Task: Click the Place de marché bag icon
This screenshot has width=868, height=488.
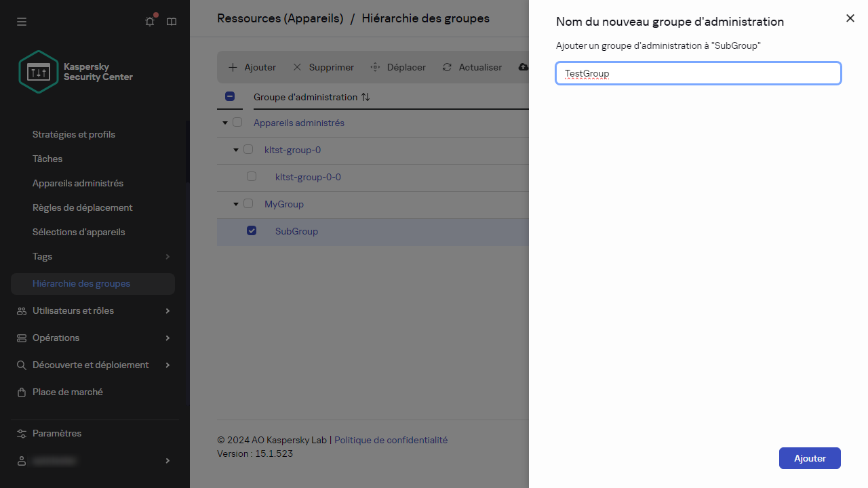Action: click(22, 392)
